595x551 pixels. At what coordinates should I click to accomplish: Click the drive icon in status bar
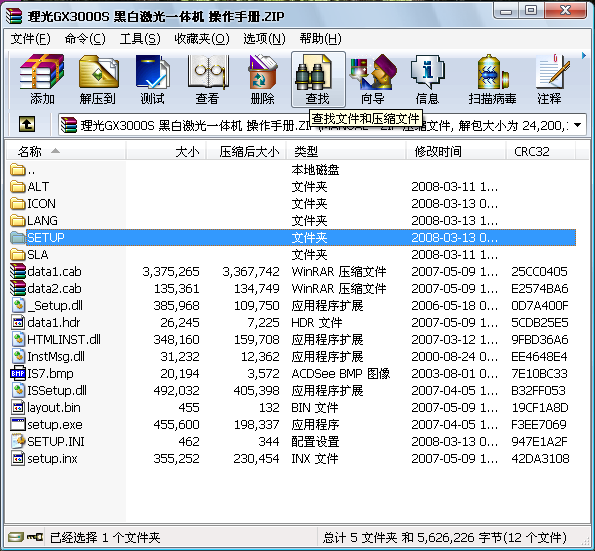point(16,537)
